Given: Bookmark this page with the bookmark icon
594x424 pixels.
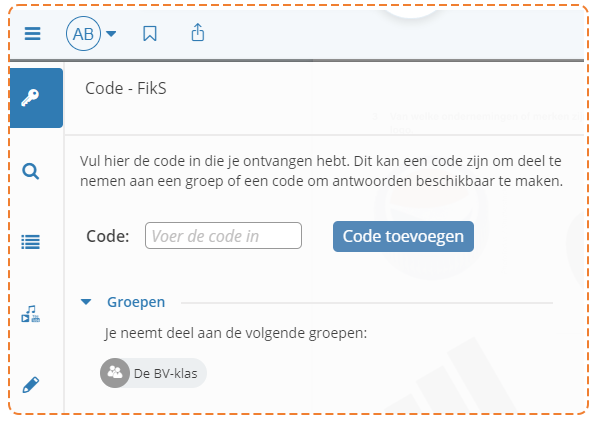Looking at the screenshot, I should pyautogui.click(x=150, y=33).
